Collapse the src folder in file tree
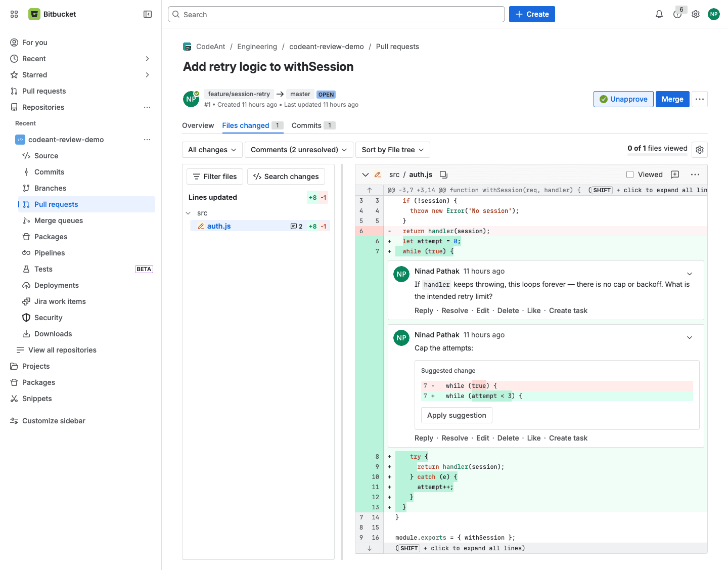 point(189,213)
